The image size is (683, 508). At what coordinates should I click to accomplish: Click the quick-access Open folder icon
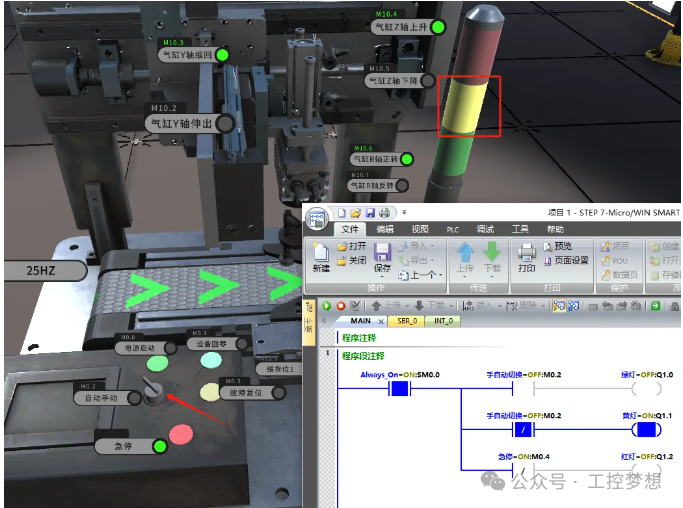coord(356,213)
